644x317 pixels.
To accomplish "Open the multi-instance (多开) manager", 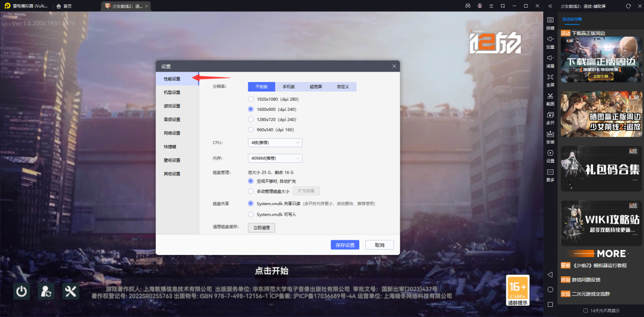I will [550, 114].
